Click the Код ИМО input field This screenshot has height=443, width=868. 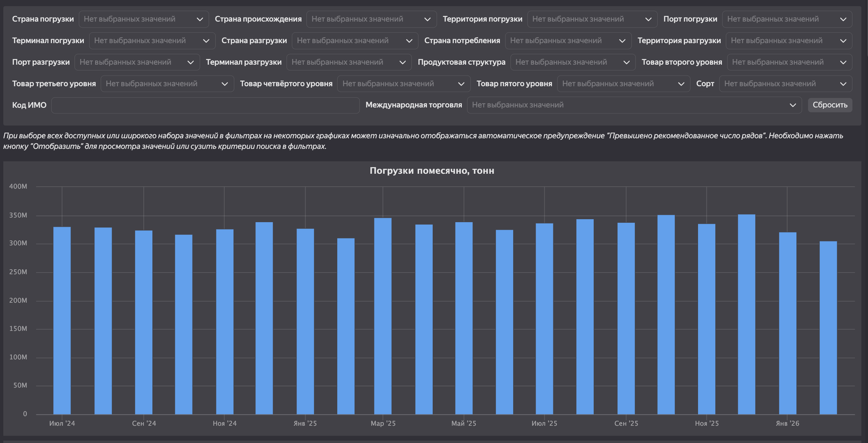pyautogui.click(x=205, y=105)
